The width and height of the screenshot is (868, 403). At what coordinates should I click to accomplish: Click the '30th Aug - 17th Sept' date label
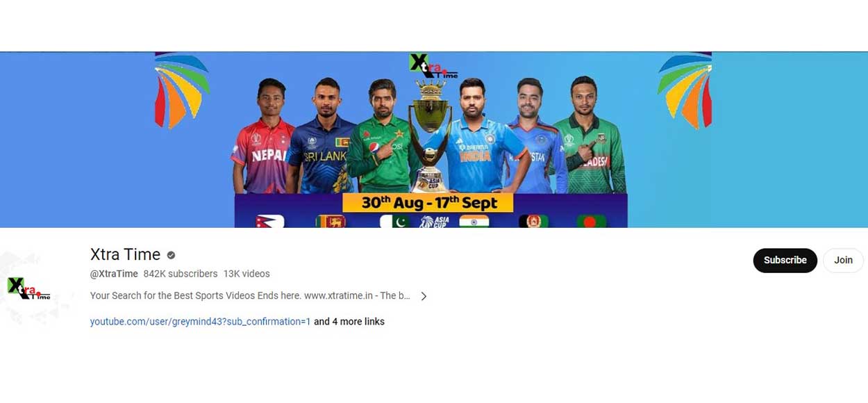point(428,203)
